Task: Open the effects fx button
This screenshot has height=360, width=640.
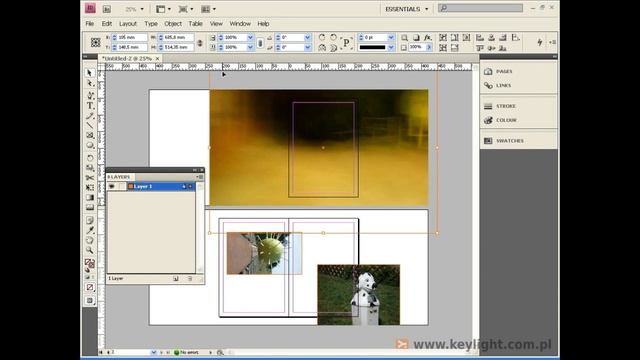Action: pyautogui.click(x=427, y=37)
